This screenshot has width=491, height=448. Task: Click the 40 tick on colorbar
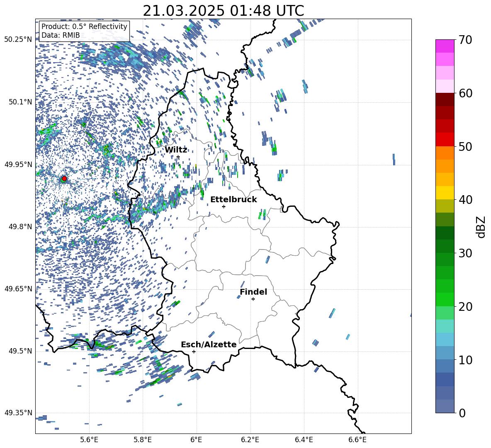click(x=465, y=200)
